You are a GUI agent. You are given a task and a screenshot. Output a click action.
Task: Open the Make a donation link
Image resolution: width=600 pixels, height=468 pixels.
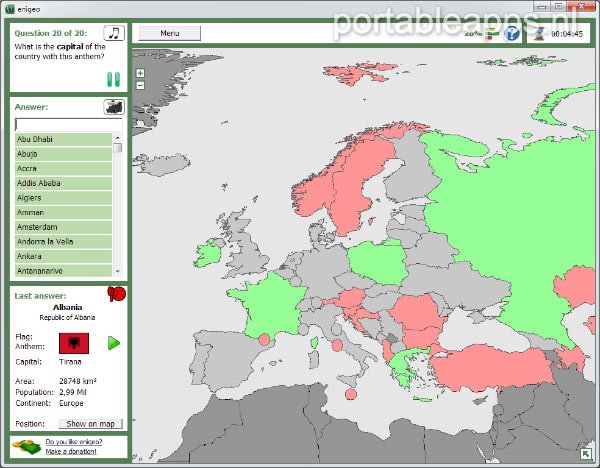click(71, 451)
